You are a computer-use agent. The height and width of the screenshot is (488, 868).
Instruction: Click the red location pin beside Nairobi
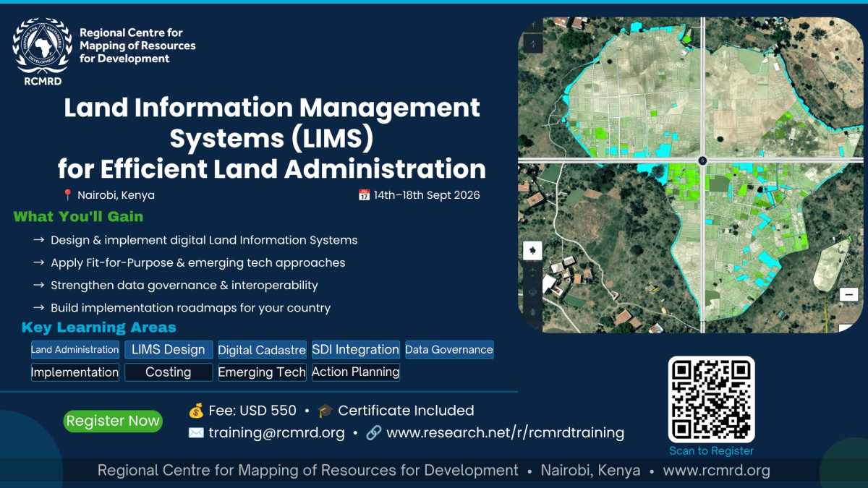pos(68,195)
